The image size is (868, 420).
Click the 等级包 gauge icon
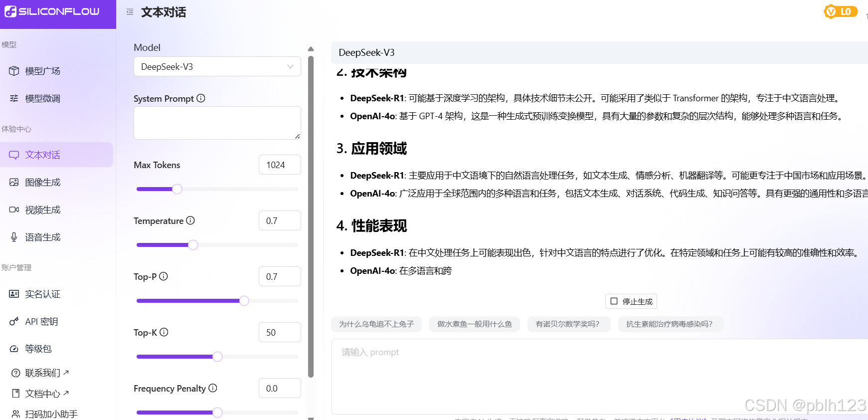tap(14, 349)
